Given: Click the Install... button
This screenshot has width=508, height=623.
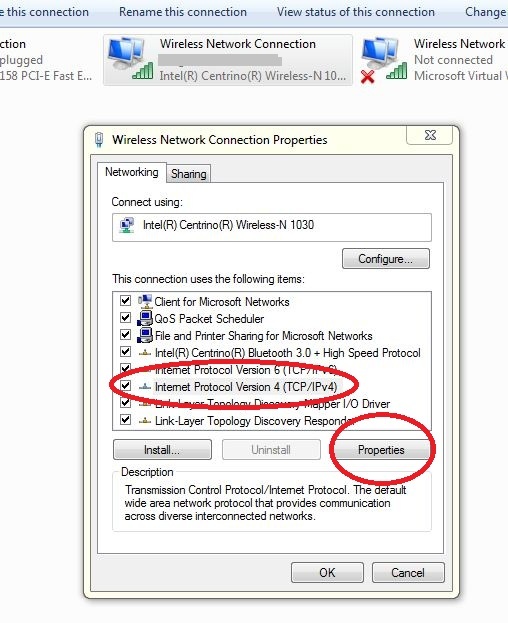Looking at the screenshot, I should [162, 450].
